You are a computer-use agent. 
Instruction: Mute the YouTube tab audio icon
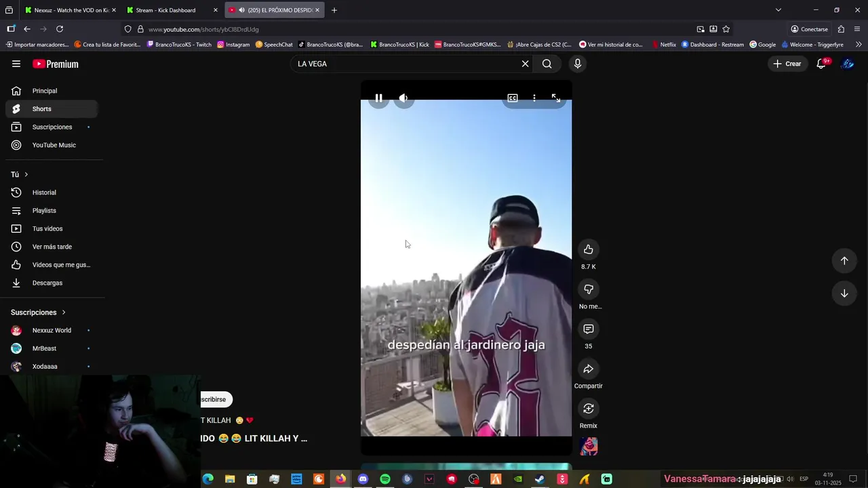241,10
